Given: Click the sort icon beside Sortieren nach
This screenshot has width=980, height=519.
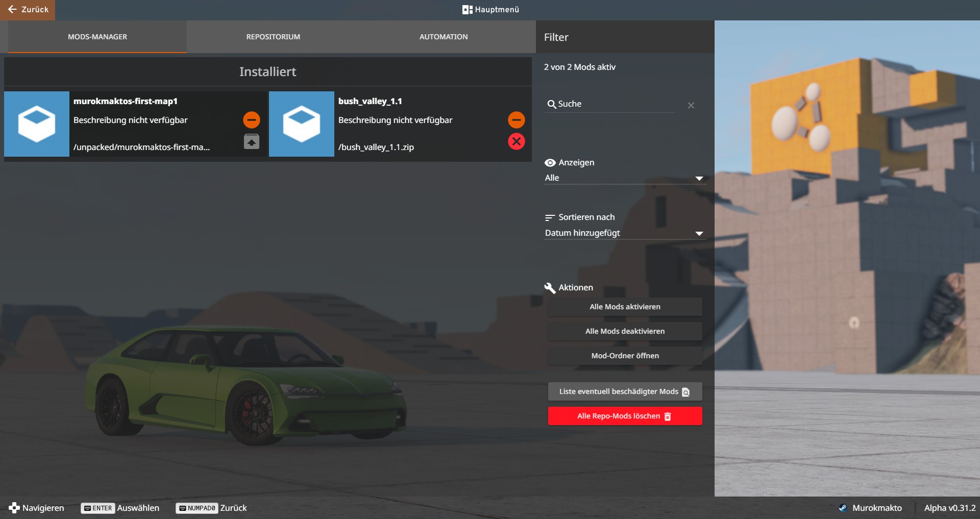Looking at the screenshot, I should point(550,217).
